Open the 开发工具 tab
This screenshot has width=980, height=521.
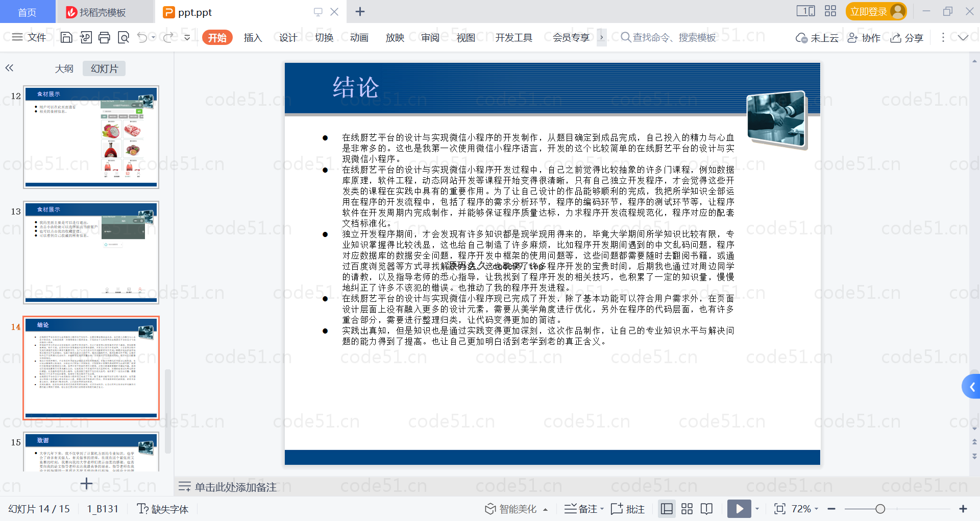[514, 37]
